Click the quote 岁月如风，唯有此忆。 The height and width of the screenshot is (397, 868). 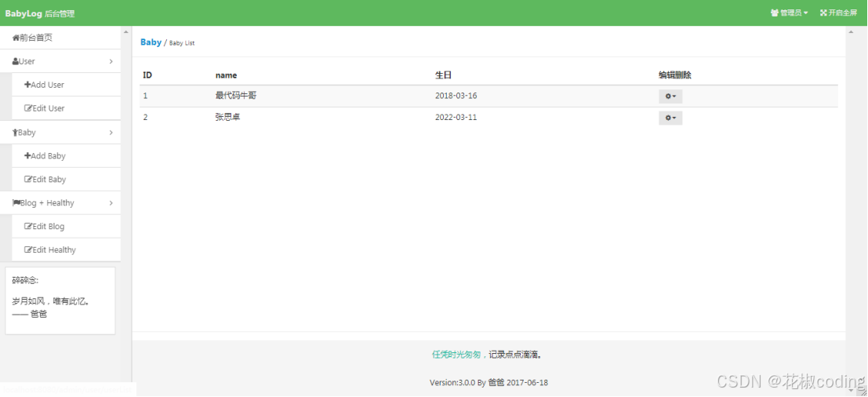(51, 301)
